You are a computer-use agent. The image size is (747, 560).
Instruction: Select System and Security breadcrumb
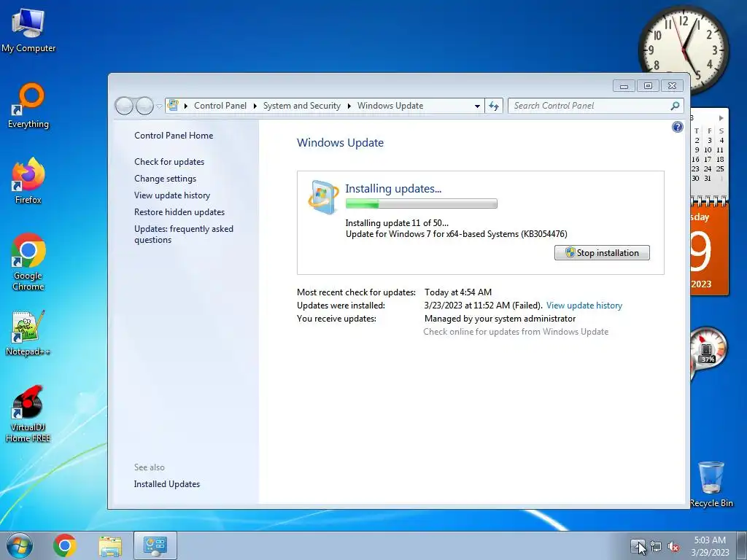pyautogui.click(x=302, y=106)
